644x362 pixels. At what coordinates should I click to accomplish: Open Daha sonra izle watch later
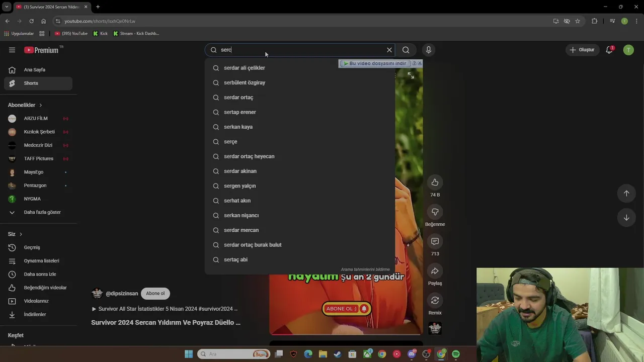pyautogui.click(x=38, y=275)
